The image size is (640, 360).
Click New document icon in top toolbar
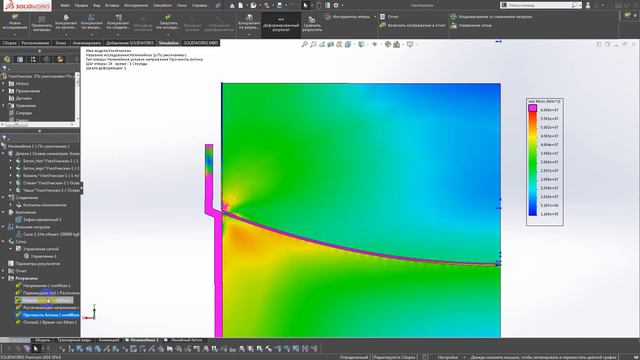coord(241,5)
